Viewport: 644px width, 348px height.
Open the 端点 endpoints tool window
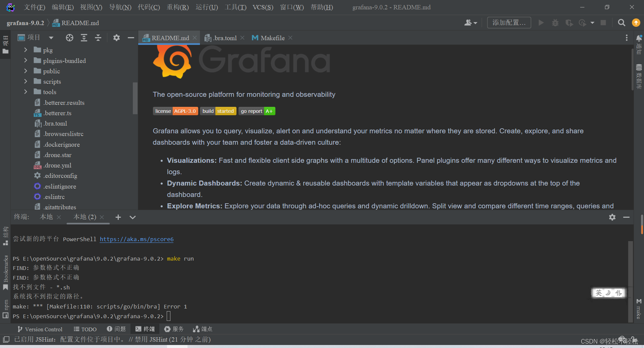pyautogui.click(x=203, y=329)
